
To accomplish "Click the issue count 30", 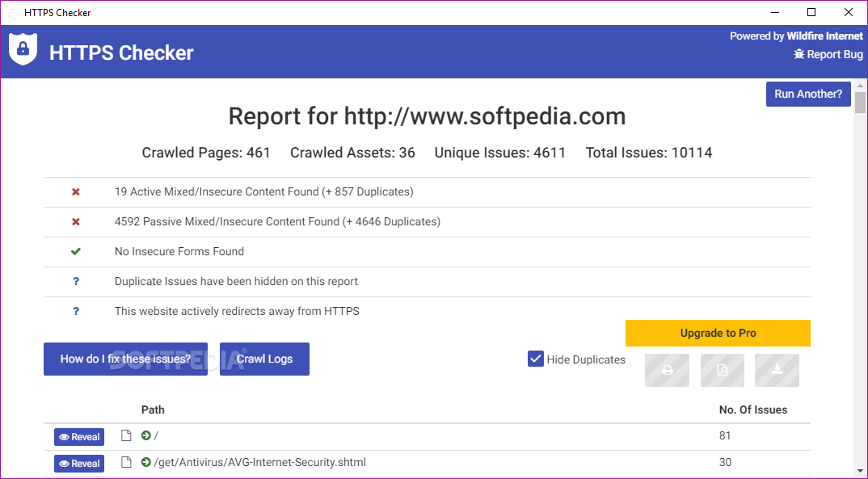I will [x=725, y=462].
